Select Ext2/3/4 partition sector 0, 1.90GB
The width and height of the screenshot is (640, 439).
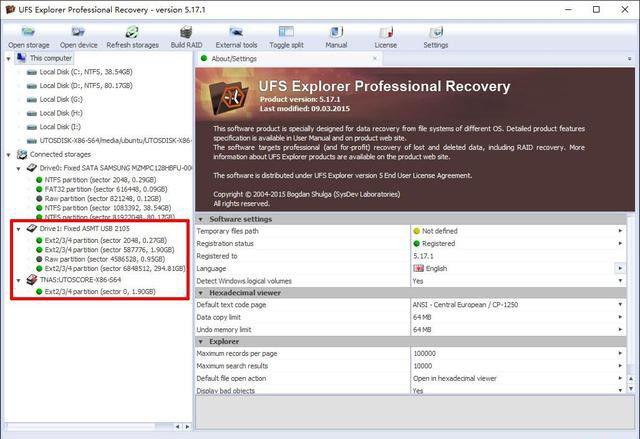[96, 292]
